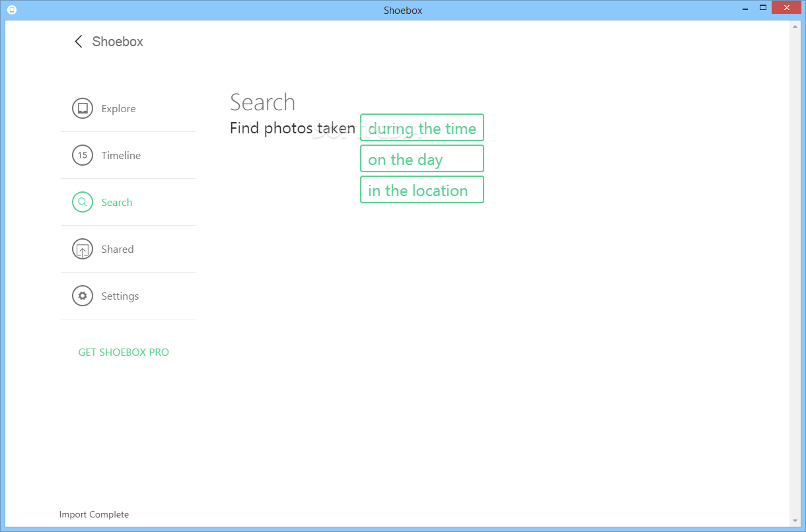Click the Search magnifier circle icon
This screenshot has height=532, width=806.
(x=83, y=202)
